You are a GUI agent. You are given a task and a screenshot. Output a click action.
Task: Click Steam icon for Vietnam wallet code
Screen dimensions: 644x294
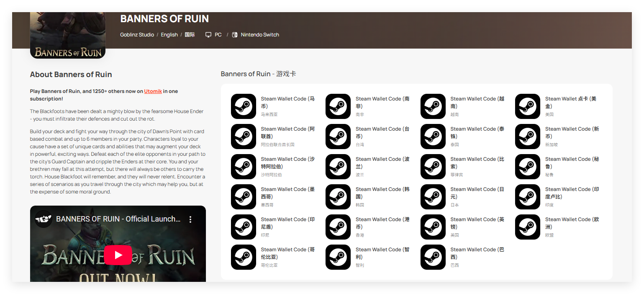pyautogui.click(x=433, y=106)
